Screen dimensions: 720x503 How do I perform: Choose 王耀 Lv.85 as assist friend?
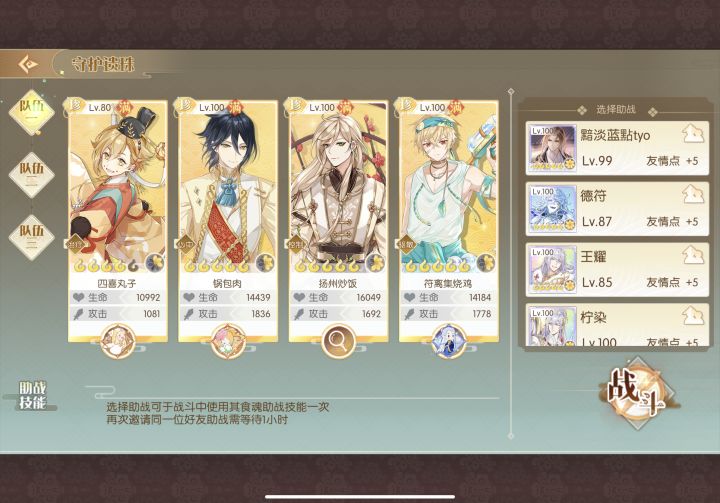click(617, 270)
